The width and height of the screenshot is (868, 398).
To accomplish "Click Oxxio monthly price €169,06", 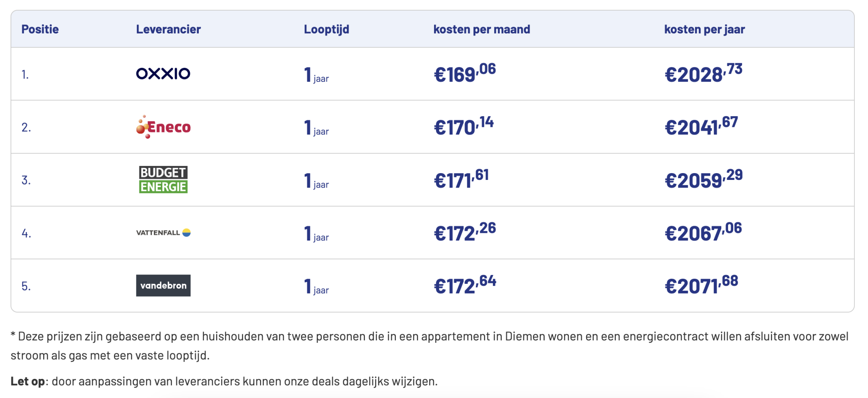I will coord(465,73).
